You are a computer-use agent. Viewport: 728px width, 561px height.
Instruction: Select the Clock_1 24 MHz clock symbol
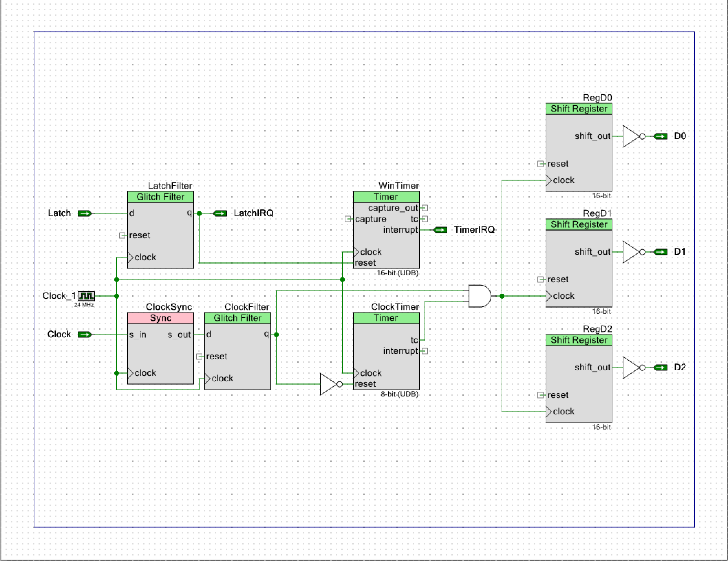pos(86,296)
